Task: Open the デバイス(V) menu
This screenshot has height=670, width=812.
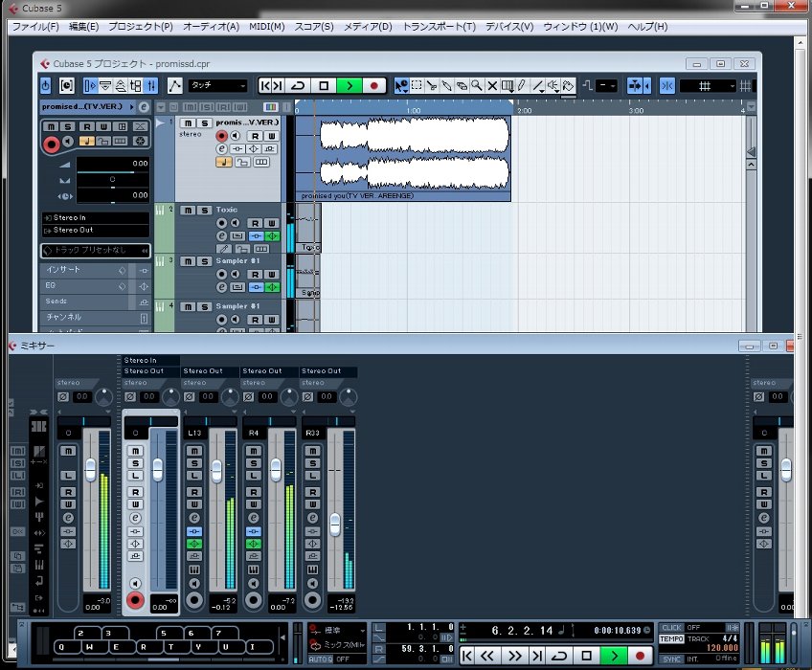Action: [509, 27]
